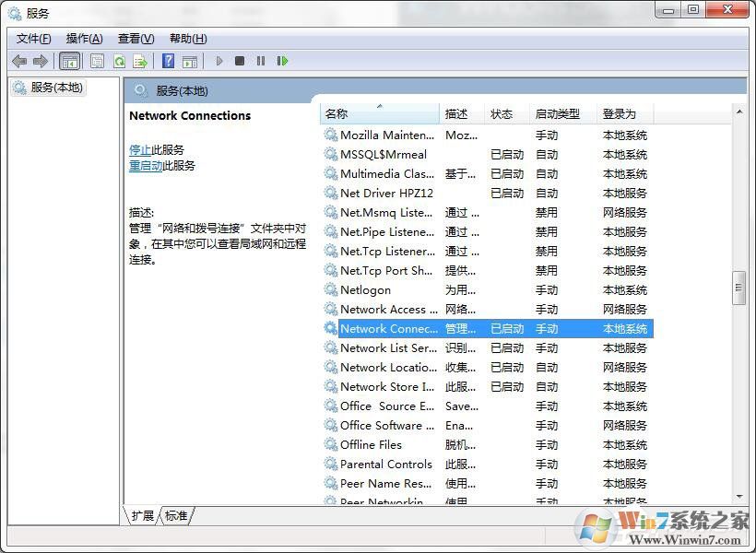This screenshot has height=553, width=756.
Task: Restart the service using the restart toolbar icon
Action: coord(283,61)
